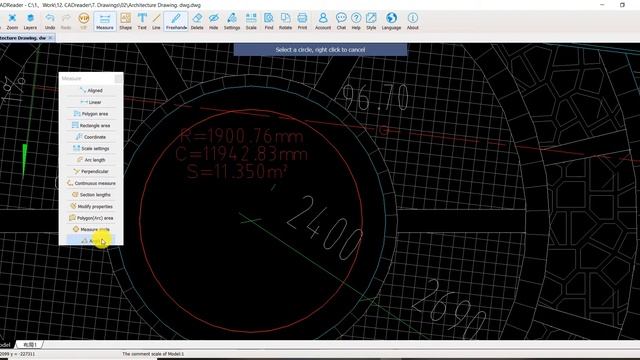Toggle the Measure tool in toolbar
Screen dimensions: 640x360
tap(105, 21)
